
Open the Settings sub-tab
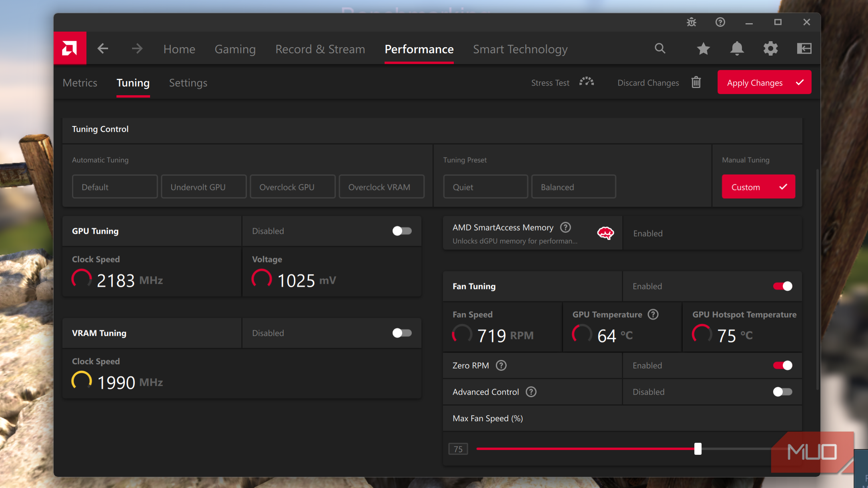point(188,83)
